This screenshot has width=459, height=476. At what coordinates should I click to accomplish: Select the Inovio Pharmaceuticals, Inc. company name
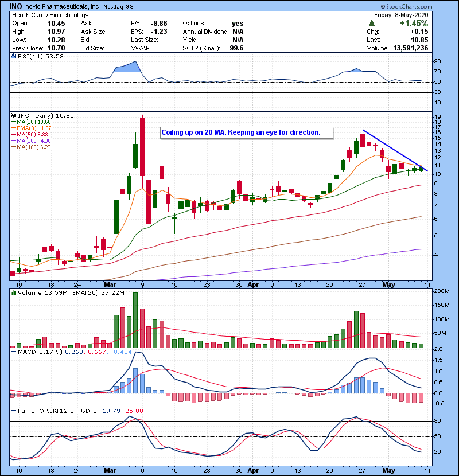(x=61, y=6)
